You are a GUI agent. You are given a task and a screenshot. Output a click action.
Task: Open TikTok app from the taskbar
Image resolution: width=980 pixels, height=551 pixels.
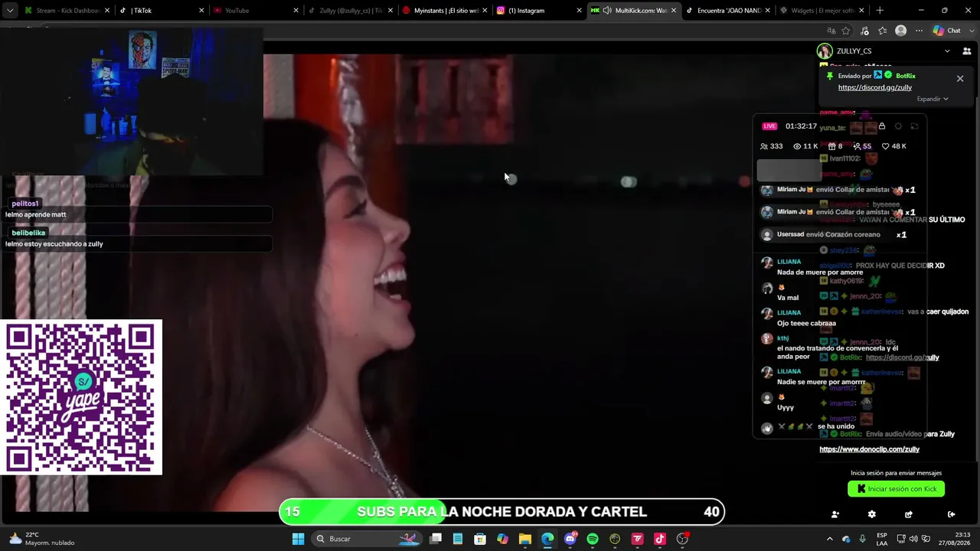pos(660,539)
